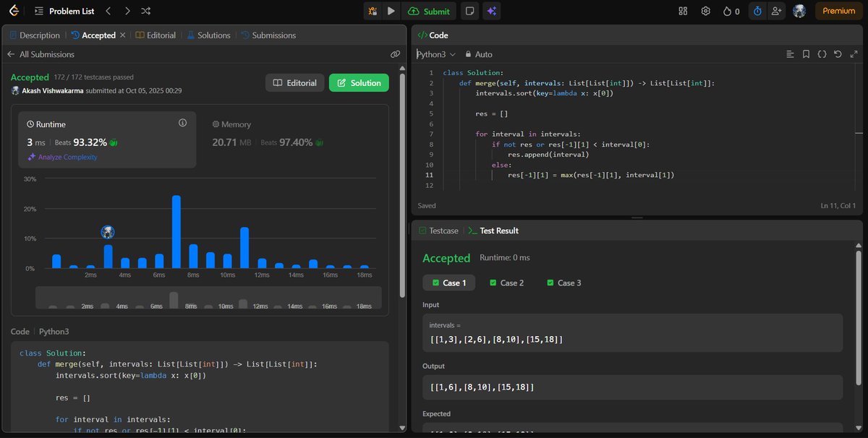Screen dimensions: 868x438
Task: Select Case 1 test case
Action: [x=449, y=283]
